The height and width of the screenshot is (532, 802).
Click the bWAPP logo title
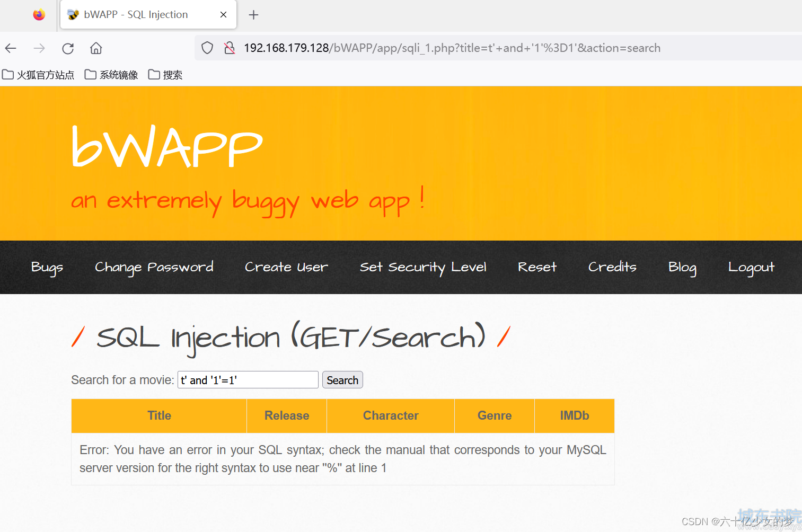[x=168, y=146]
